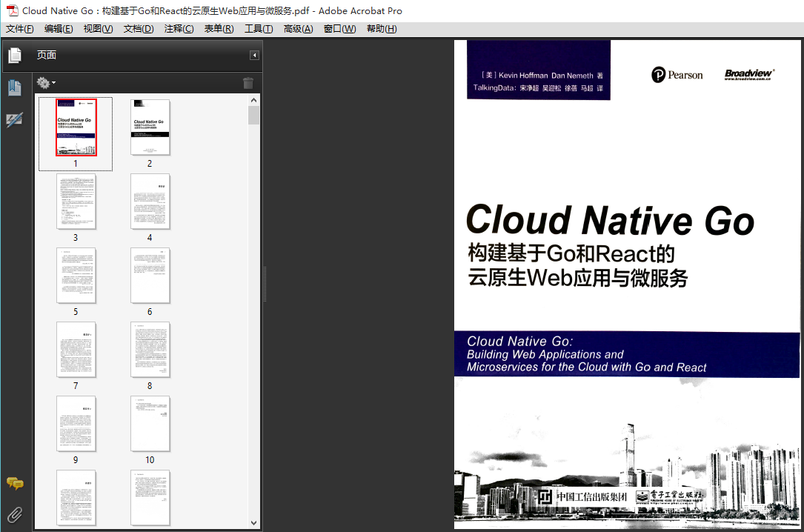Click the thumbnail panel scrollbar thumb

tap(254, 116)
